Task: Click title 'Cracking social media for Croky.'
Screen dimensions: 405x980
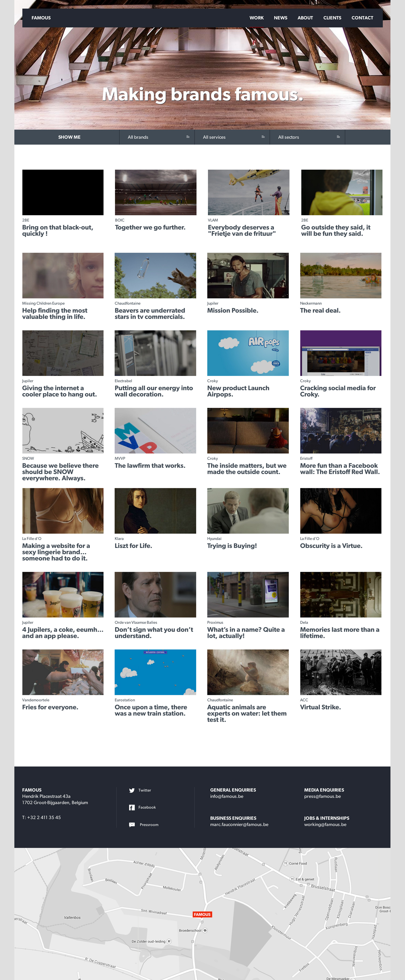Action: [338, 391]
